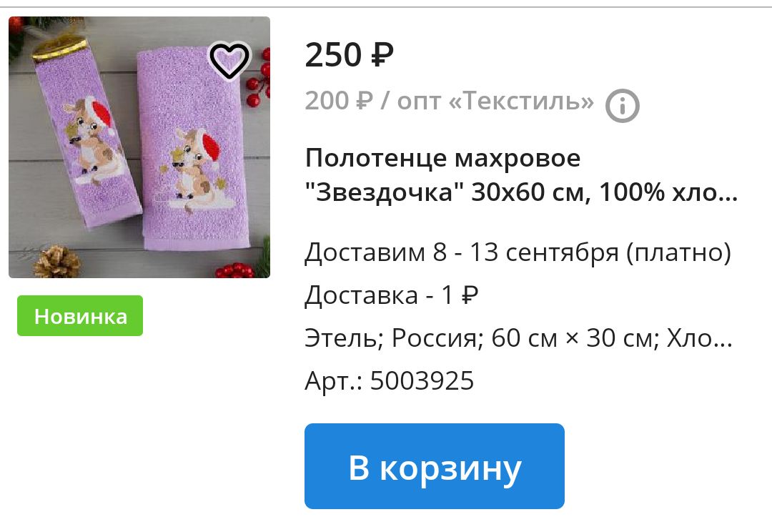Screen dimensions: 772x532
Task: Select the Доставим 8 - 13 сентября line
Action: point(518,252)
